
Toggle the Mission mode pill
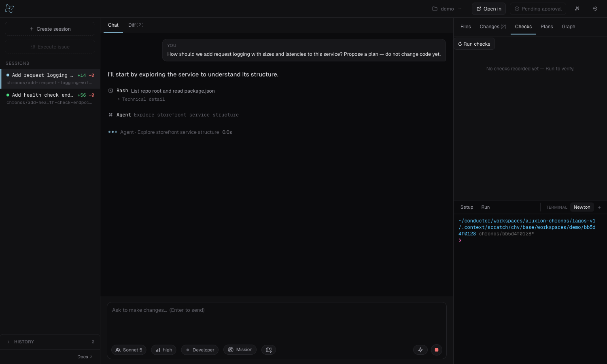[240, 350]
